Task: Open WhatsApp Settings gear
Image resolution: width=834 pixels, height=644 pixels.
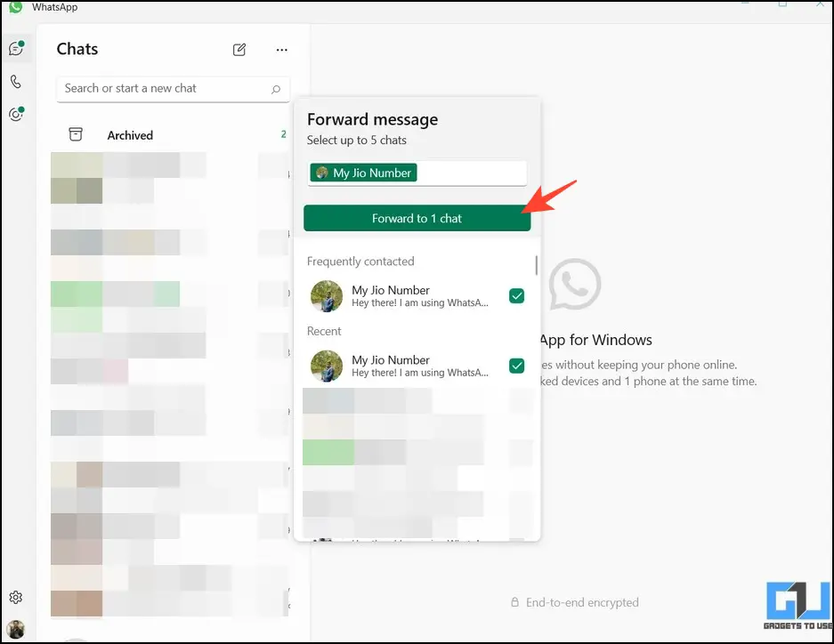Action: 16,597
